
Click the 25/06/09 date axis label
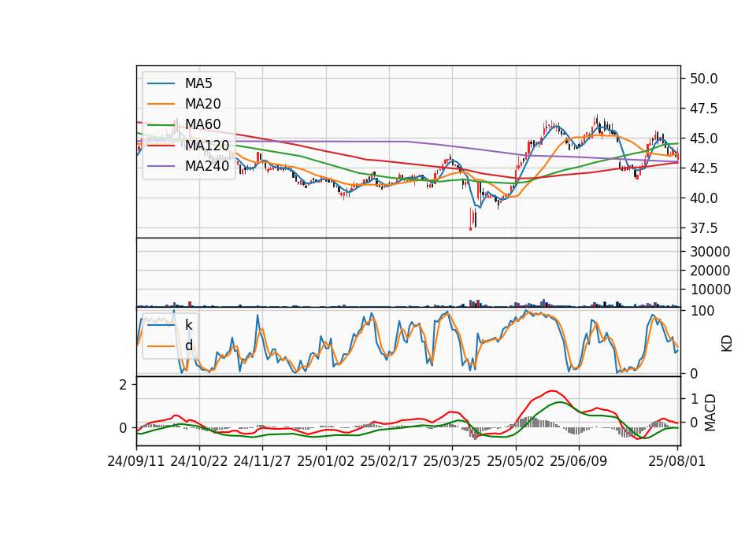(579, 461)
